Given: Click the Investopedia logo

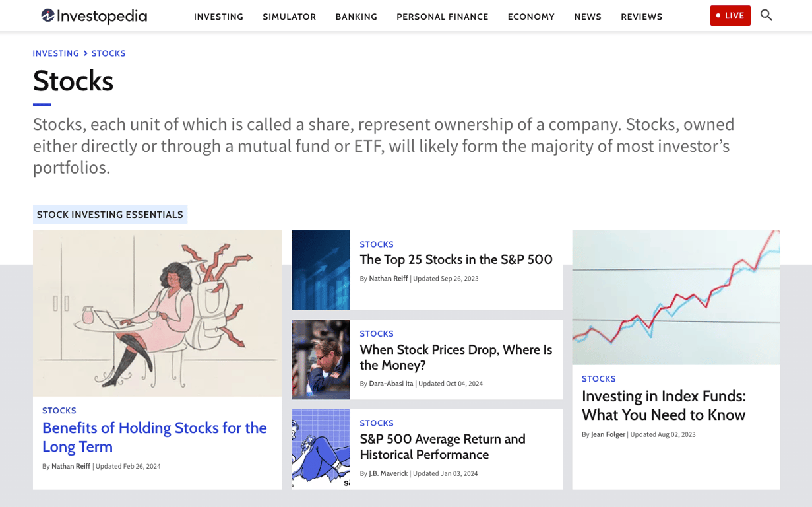Looking at the screenshot, I should (x=94, y=16).
